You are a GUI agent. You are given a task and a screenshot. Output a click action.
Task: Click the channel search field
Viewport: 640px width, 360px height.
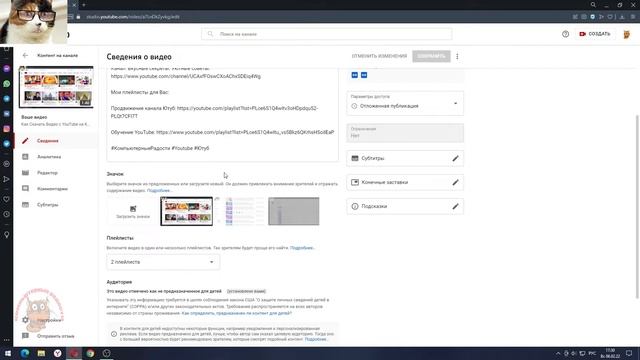(x=327, y=34)
